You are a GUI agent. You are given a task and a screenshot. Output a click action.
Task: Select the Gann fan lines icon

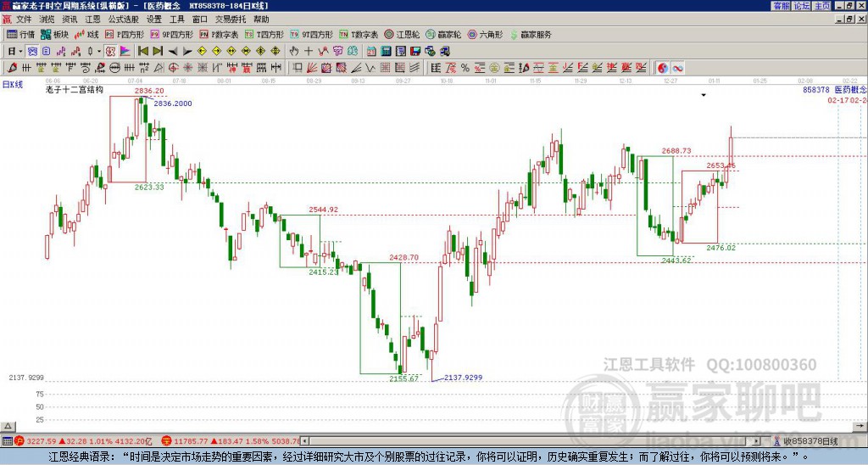pos(312,68)
